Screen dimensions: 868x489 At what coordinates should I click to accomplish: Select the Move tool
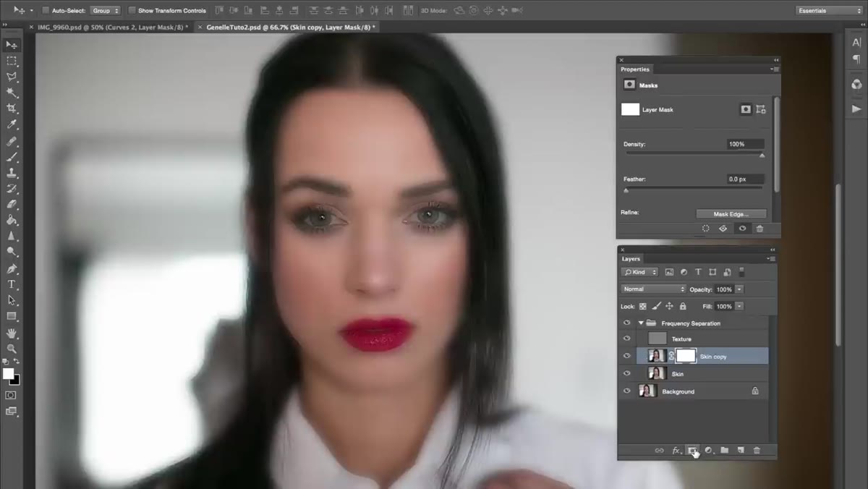tap(12, 45)
